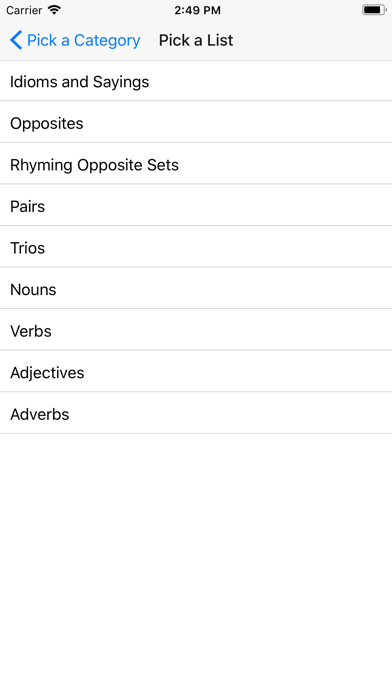The width and height of the screenshot is (392, 696).
Task: Open the Verbs list
Action: (x=196, y=331)
